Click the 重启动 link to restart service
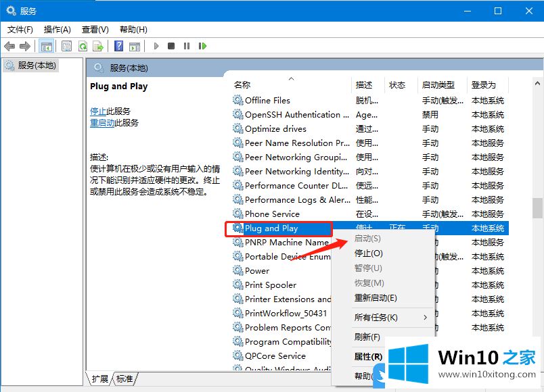The image size is (544, 392). [x=102, y=123]
